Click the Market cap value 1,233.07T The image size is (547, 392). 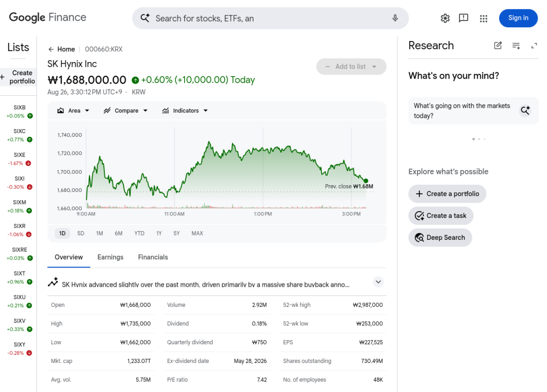coord(139,361)
